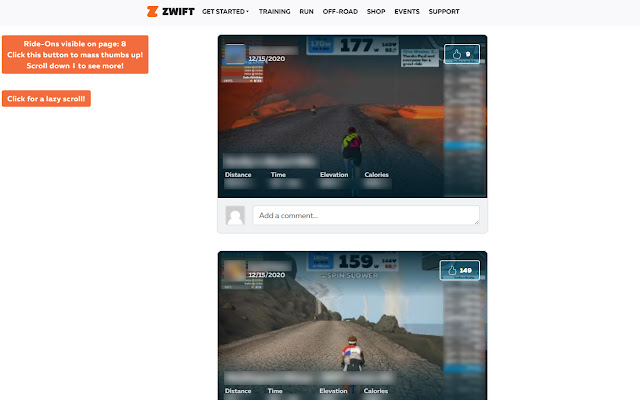Give Ride On to the 177w activity
This screenshot has width=640, height=400.
pos(462,54)
